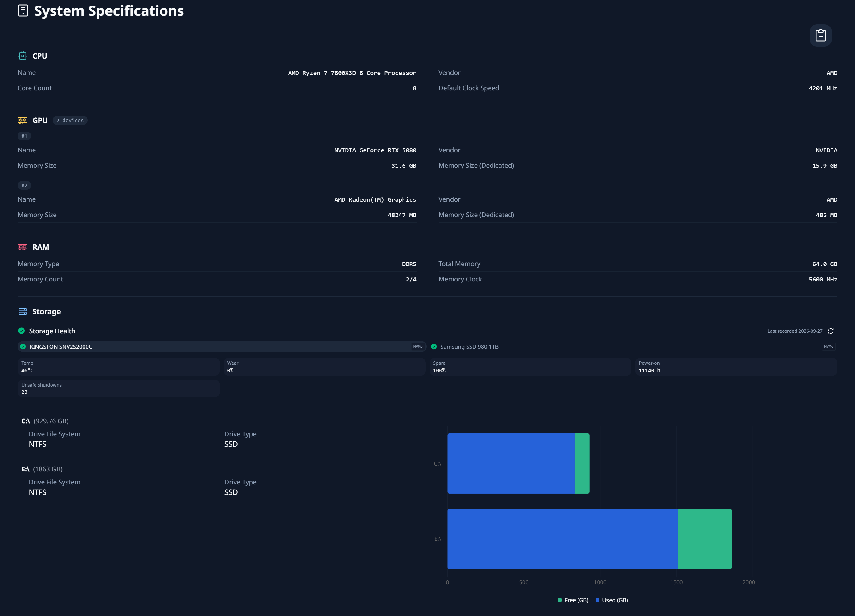
Task: Click the NVIDIA GeForce RTX 5080 name
Action: [375, 150]
